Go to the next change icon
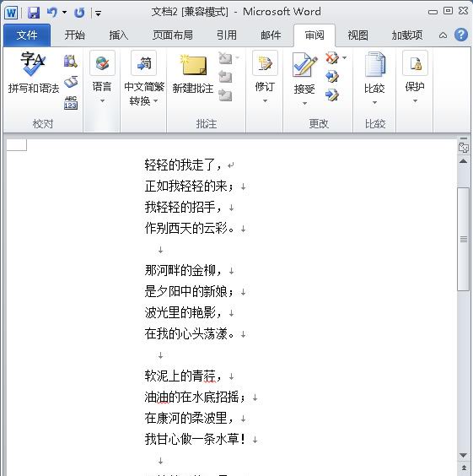473x476 pixels. coord(331,95)
